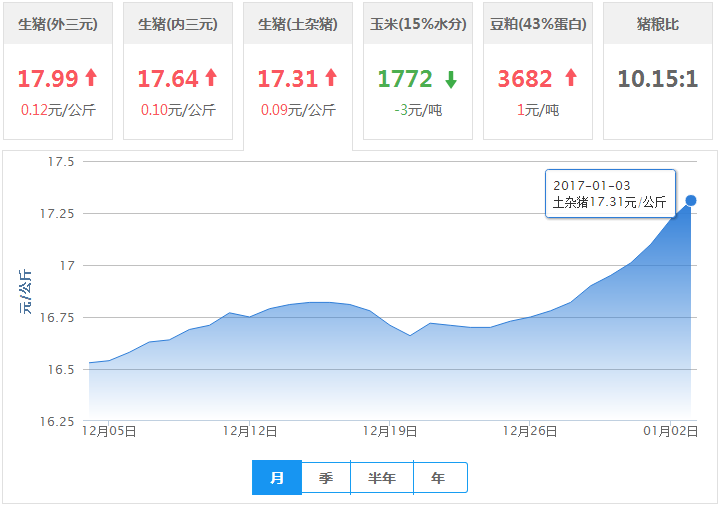Click the 1元/吨 change text
722x511 pixels.
(x=538, y=110)
